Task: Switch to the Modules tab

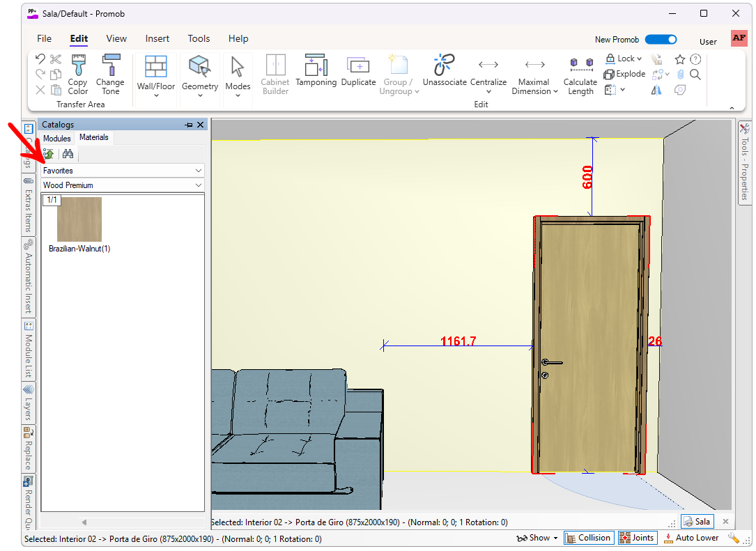Action: pyautogui.click(x=57, y=138)
